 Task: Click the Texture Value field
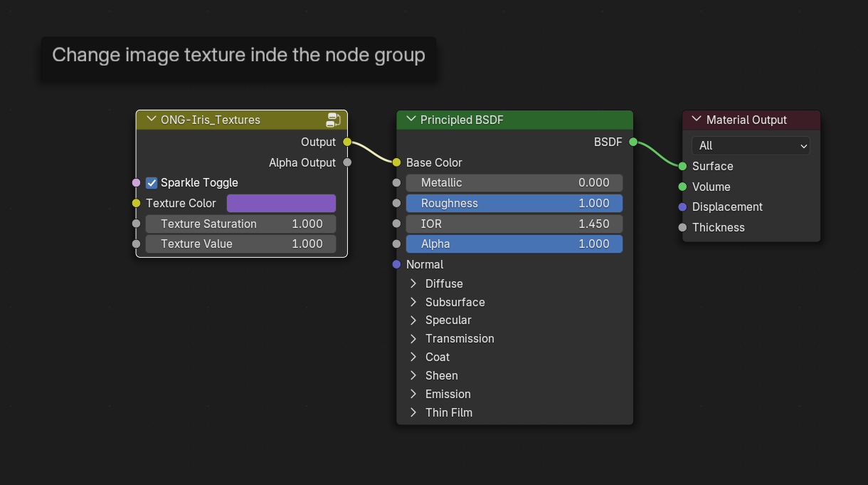click(240, 244)
